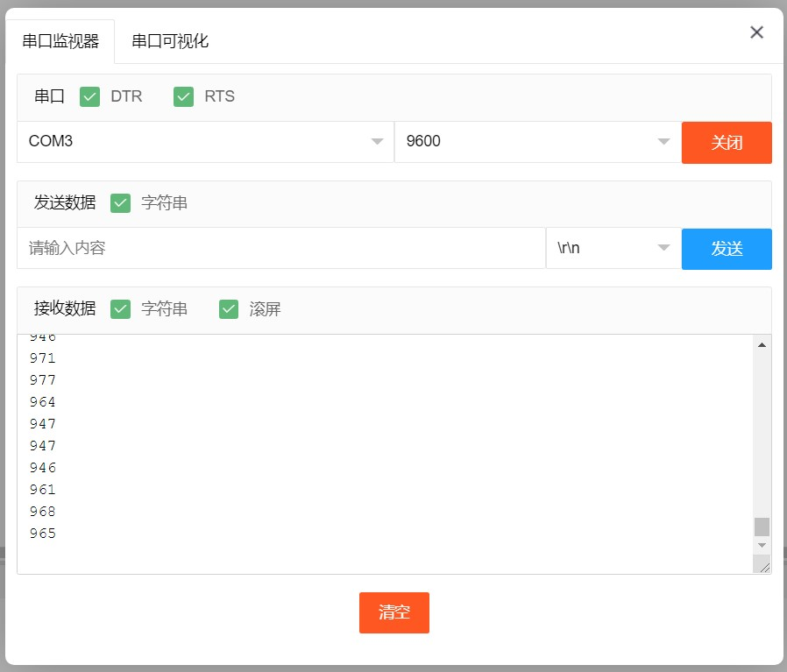This screenshot has width=787, height=672.
Task: Toggle the DTR checkbox
Action: coord(89,96)
